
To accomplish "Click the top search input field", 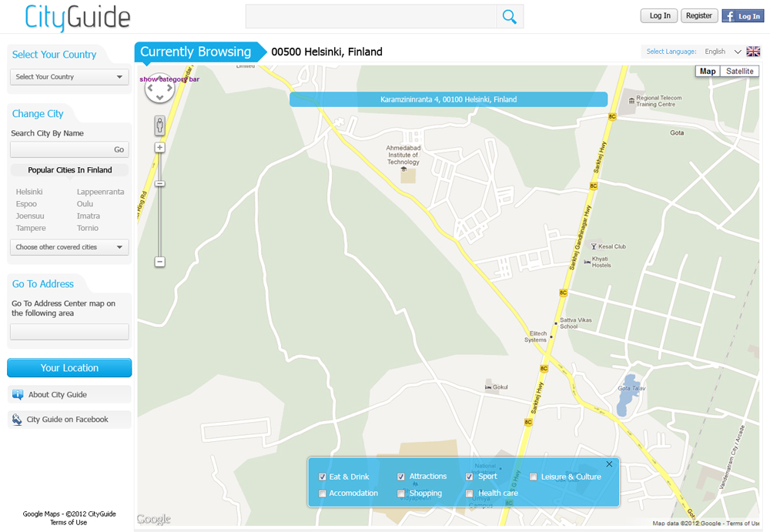I will click(371, 17).
